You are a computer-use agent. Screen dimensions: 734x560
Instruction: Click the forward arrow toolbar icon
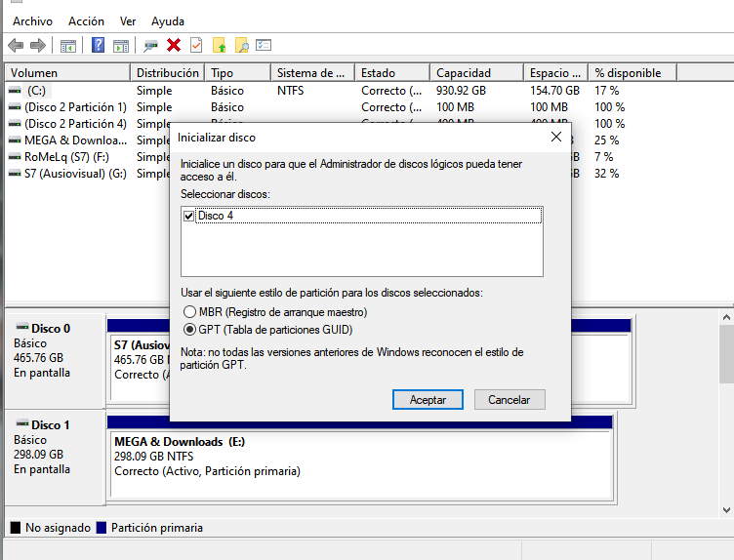[x=38, y=45]
